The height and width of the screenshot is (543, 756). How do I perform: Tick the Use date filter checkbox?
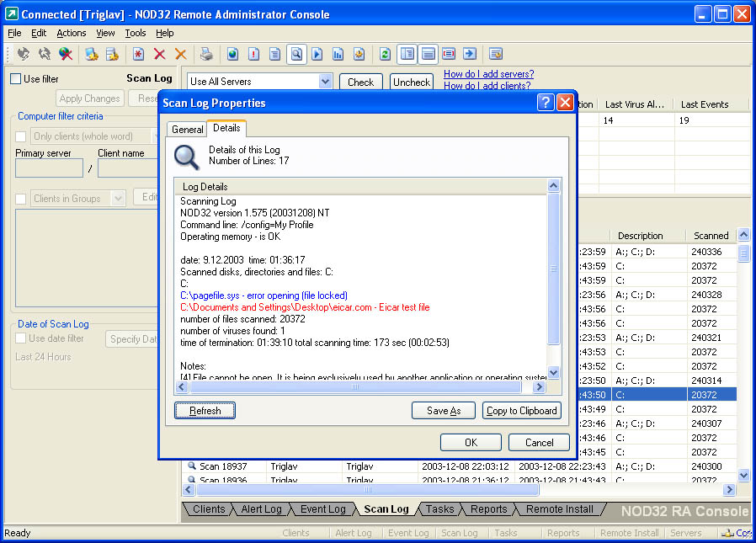pos(21,338)
